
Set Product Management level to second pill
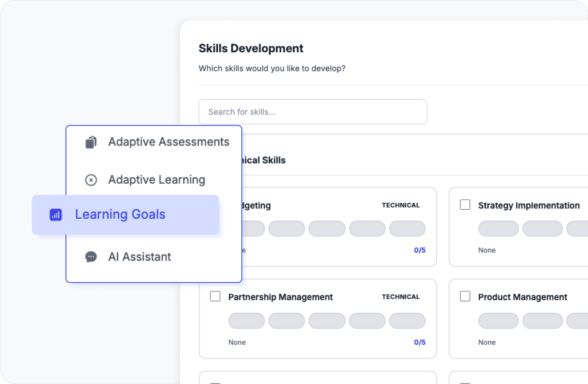(542, 321)
